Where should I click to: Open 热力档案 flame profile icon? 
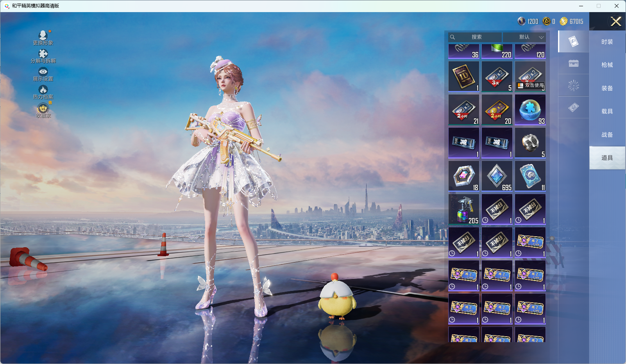[43, 93]
